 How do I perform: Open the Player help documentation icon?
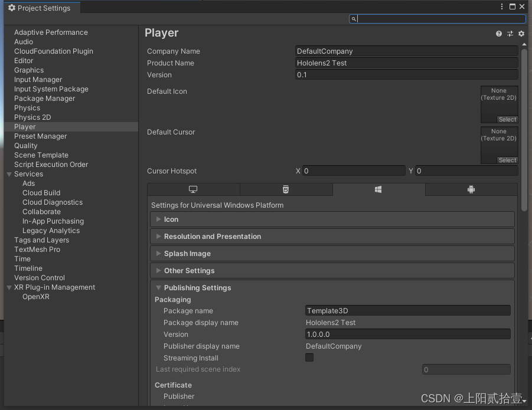click(x=498, y=34)
